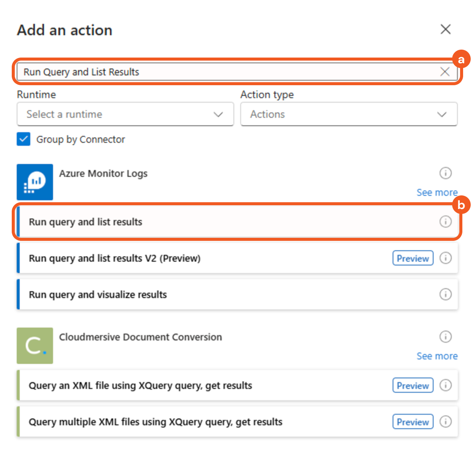Viewport: 476px width, 462px height.
Task: Show info for Run query and list results
Action: (445, 222)
